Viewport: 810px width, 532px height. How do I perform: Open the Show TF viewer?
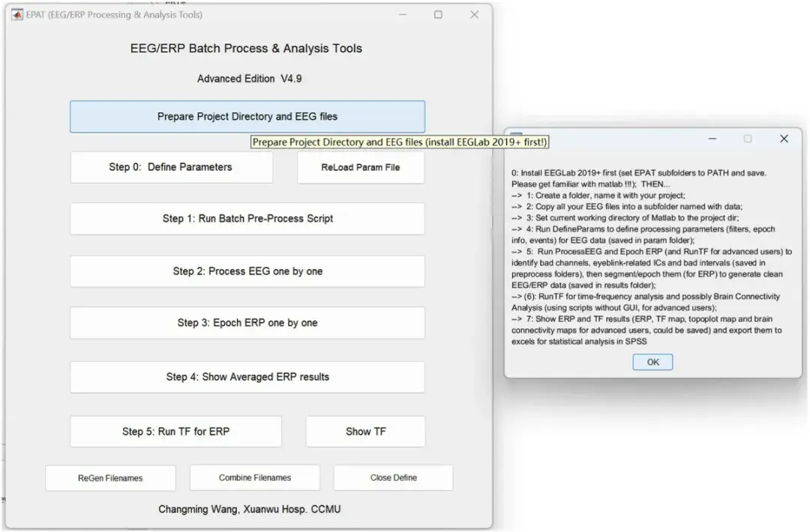(x=365, y=431)
